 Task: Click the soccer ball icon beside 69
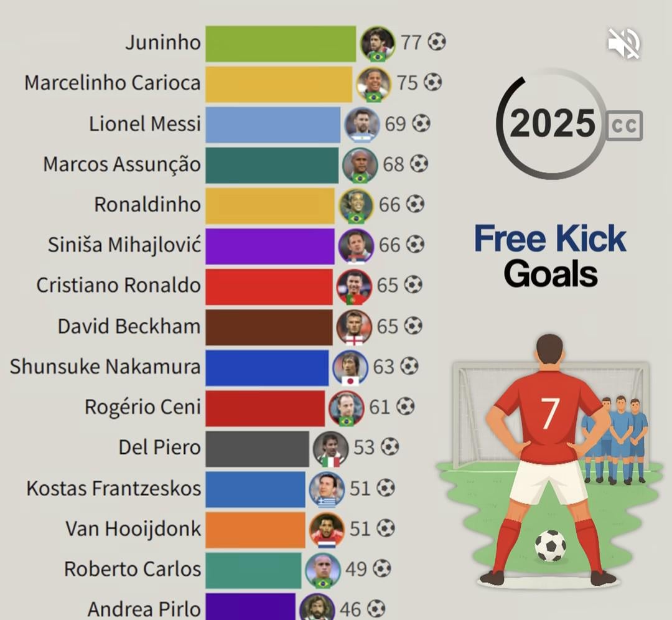click(421, 123)
